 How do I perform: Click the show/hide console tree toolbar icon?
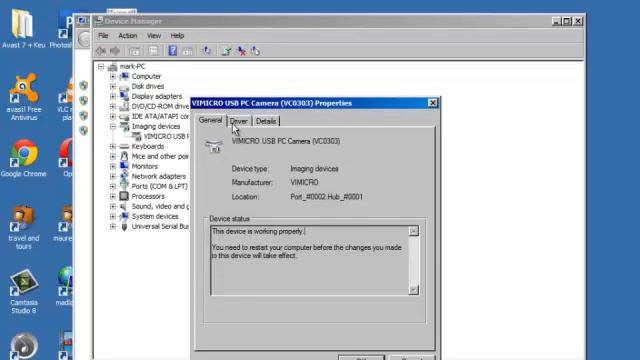pyautogui.click(x=134, y=51)
